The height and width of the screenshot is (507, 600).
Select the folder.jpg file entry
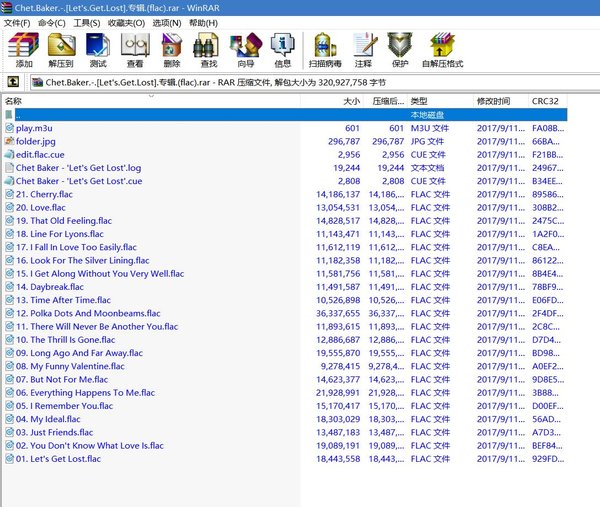36,142
